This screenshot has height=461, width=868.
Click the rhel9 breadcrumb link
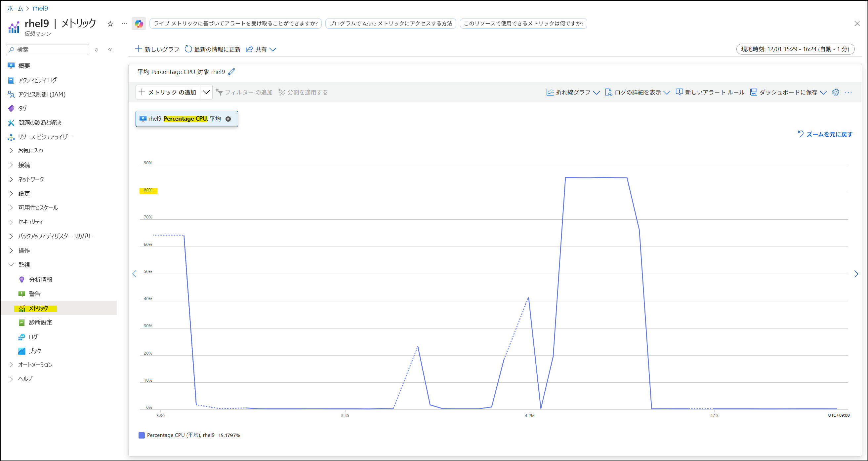[40, 8]
